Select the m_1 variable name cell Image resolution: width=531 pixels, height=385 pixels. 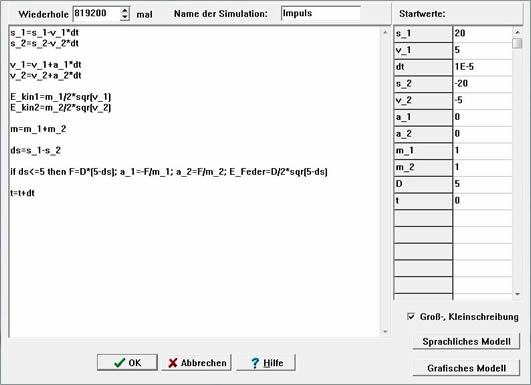click(x=423, y=151)
